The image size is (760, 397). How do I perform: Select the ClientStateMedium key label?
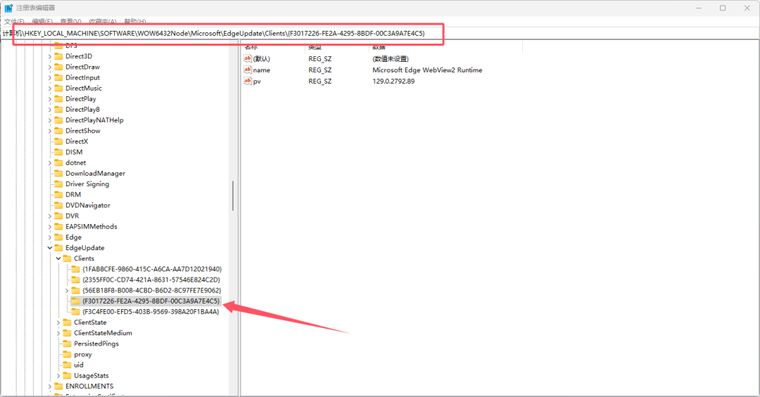click(x=103, y=333)
